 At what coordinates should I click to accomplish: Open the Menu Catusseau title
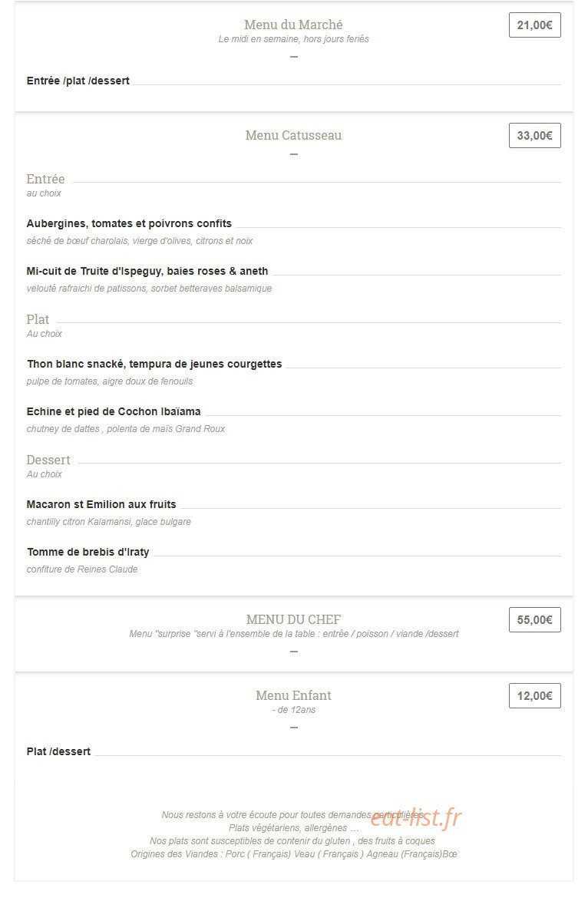tap(293, 136)
